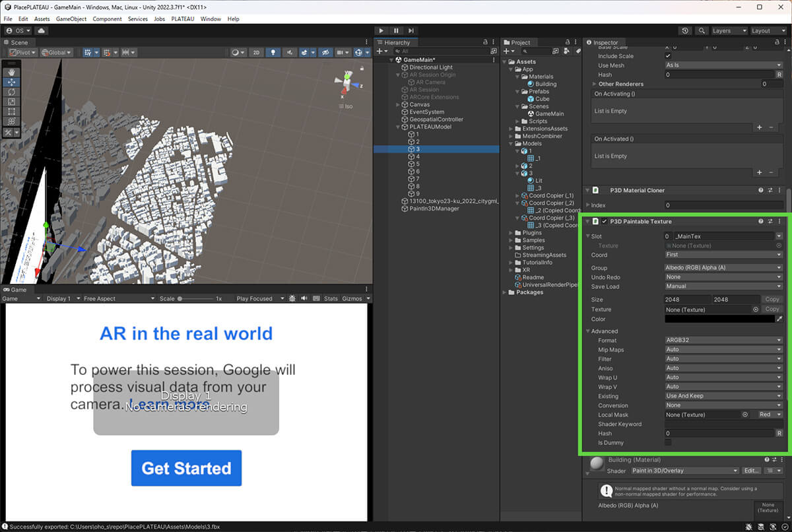Open the Layout dropdown
This screenshot has height=532, width=792.
click(769, 30)
